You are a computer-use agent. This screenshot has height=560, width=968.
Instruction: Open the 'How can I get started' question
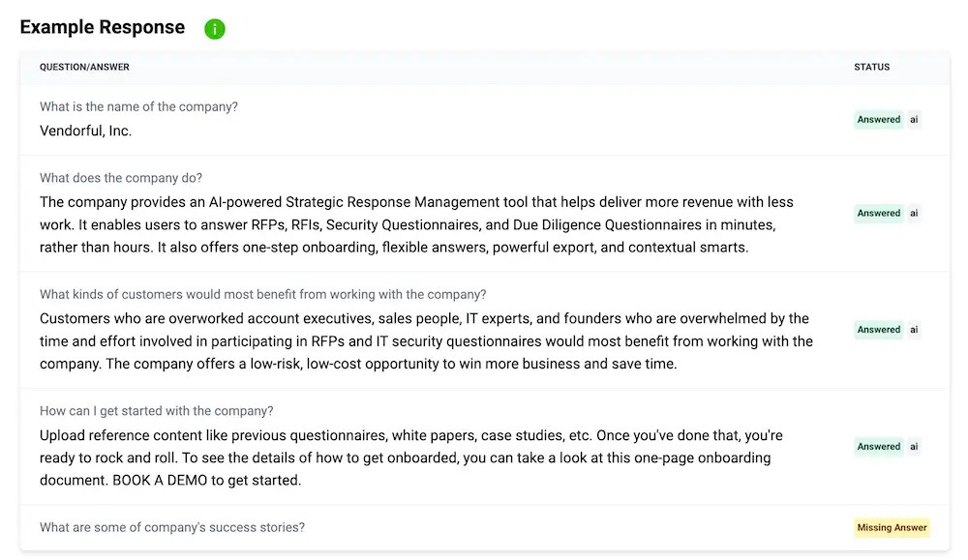[156, 411]
